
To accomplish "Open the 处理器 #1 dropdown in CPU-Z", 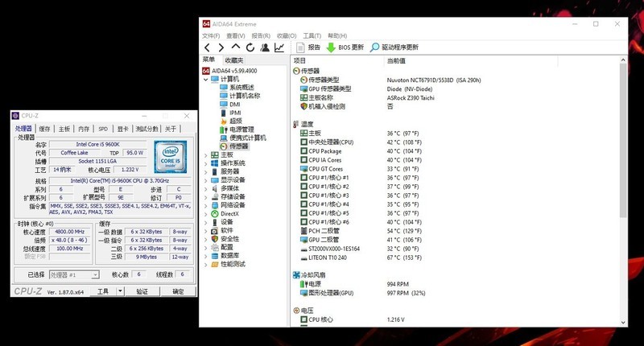I will coord(74,275).
